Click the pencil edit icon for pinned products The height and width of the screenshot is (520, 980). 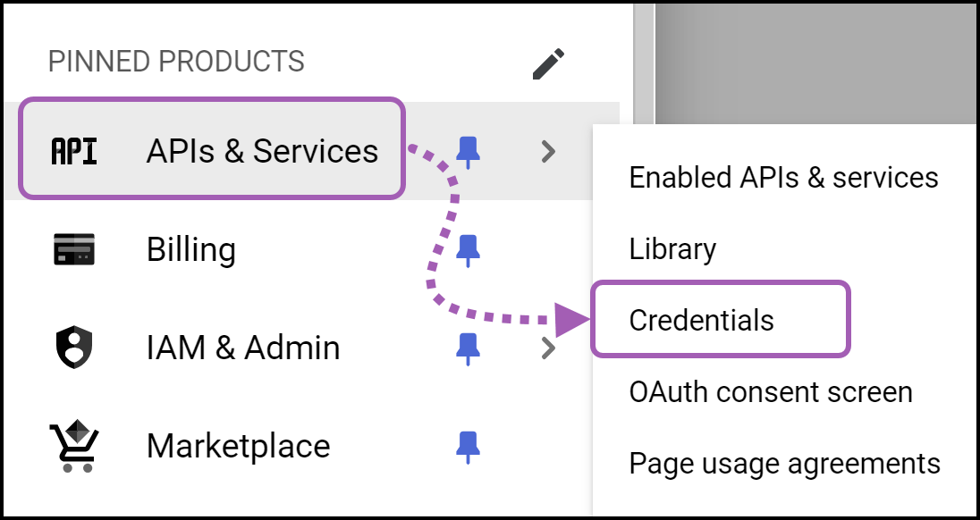549,63
